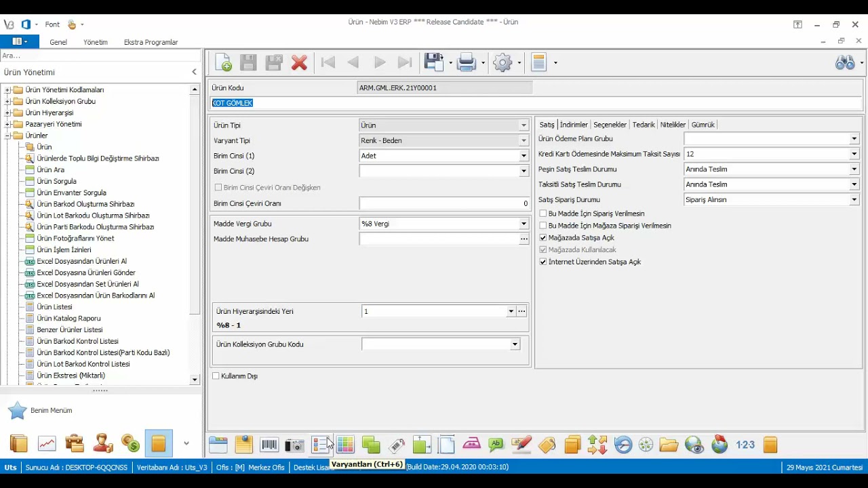This screenshot has width=868, height=488.
Task: Click the green and orange arrows icon
Action: click(x=597, y=445)
